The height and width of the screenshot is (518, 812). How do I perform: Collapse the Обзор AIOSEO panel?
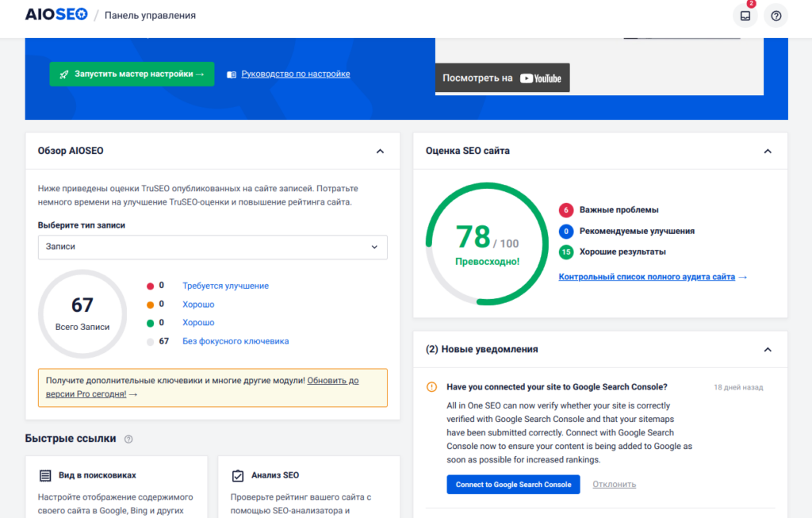click(x=380, y=151)
